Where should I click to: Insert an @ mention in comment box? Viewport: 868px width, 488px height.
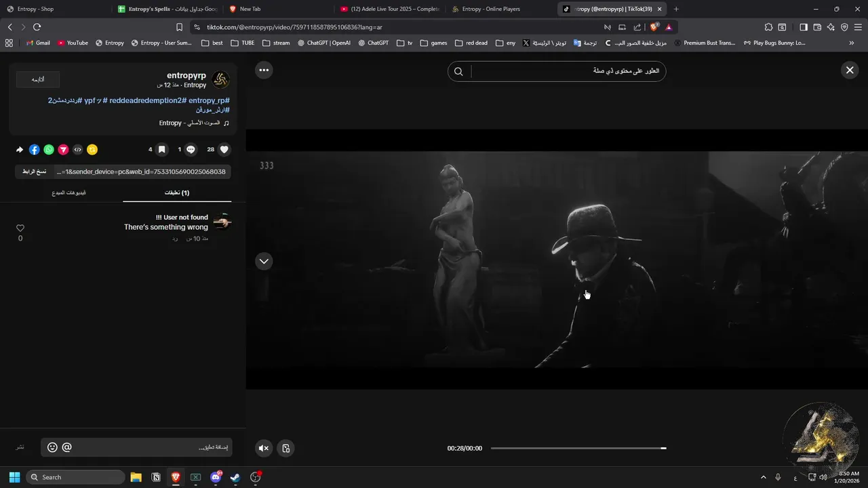[x=66, y=447]
